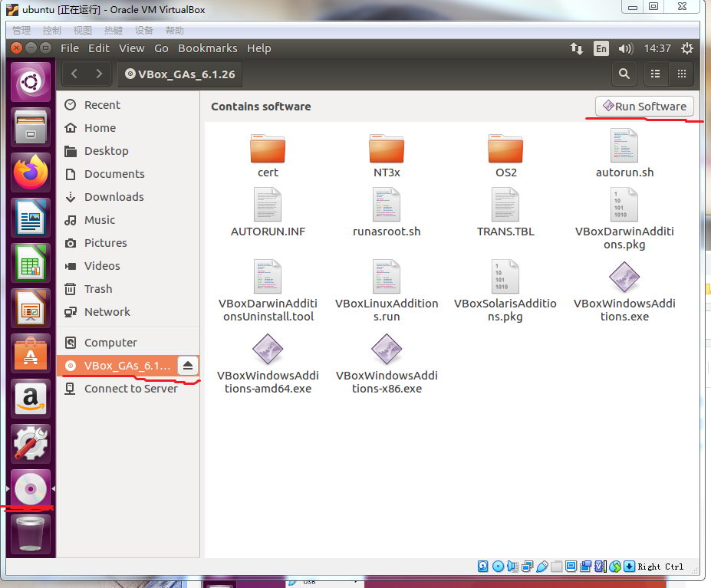This screenshot has width=711, height=588.
Task: Select the OS2 folder
Action: (505, 156)
